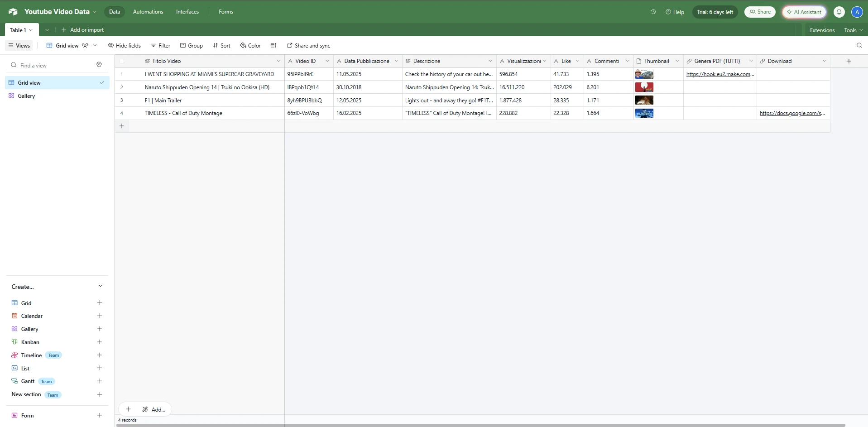Viewport: 868px width, 427px height.
Task: Open the Sort tool
Action: (222, 45)
